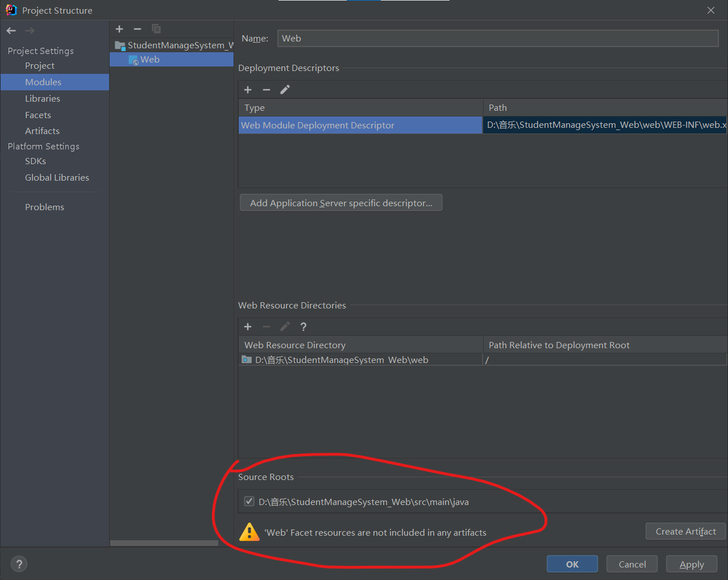Remove web resource directory minus icon
Screen dimensions: 728x580
(267, 327)
